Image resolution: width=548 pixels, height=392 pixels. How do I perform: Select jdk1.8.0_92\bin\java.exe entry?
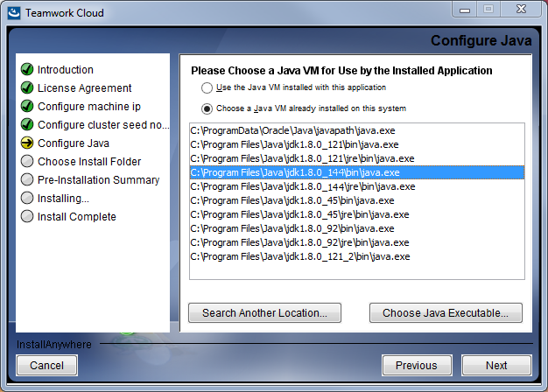click(x=357, y=228)
